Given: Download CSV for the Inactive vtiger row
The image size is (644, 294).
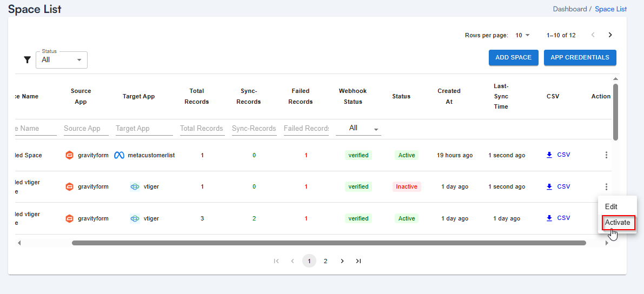Looking at the screenshot, I should [558, 186].
